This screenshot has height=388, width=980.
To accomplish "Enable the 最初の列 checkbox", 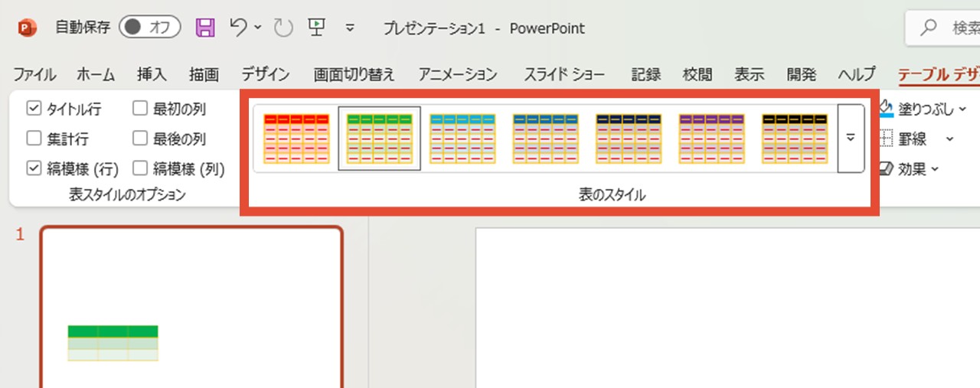I will click(x=140, y=109).
